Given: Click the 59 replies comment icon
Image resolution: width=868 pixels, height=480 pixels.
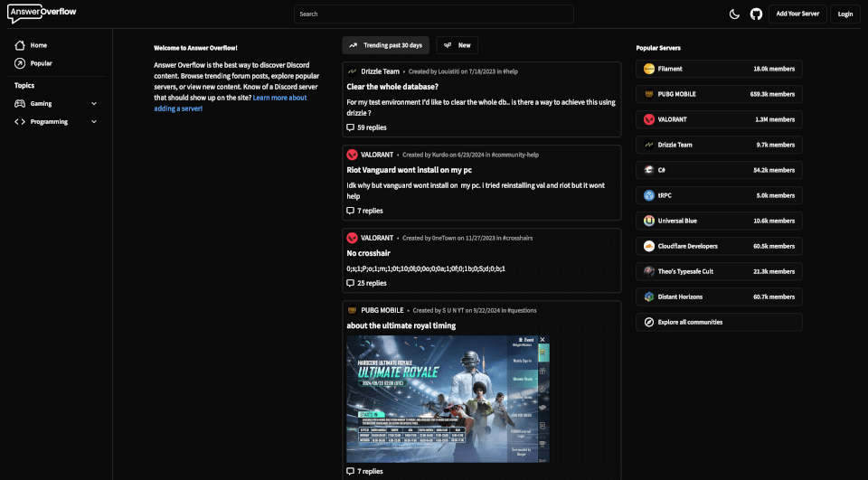Looking at the screenshot, I should [351, 127].
